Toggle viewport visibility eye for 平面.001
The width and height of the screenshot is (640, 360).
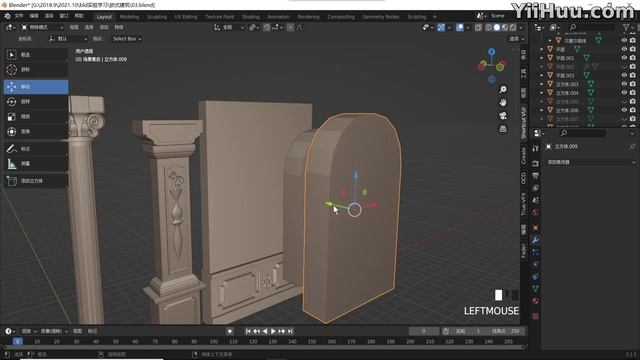624,58
